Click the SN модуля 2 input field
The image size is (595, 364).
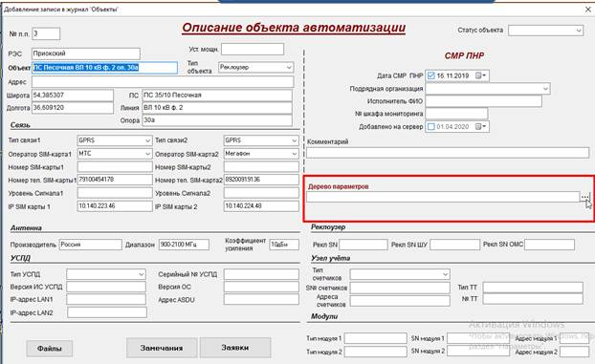478,352
